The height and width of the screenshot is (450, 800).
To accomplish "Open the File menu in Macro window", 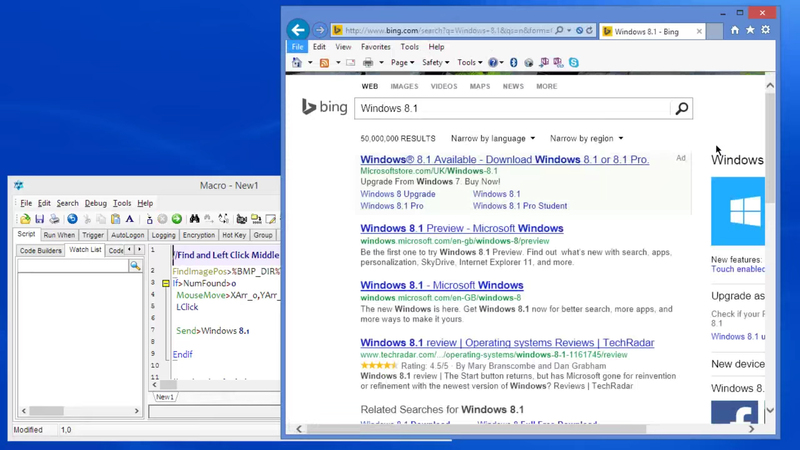I will pyautogui.click(x=26, y=203).
